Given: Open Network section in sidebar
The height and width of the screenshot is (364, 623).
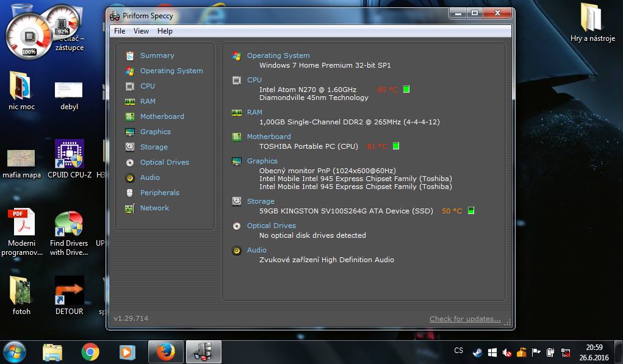Looking at the screenshot, I should point(154,207).
